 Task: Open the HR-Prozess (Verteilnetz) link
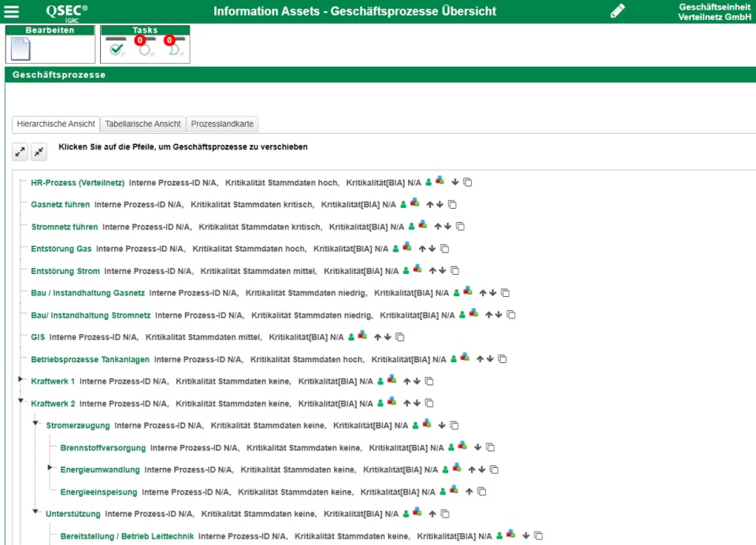(x=78, y=183)
